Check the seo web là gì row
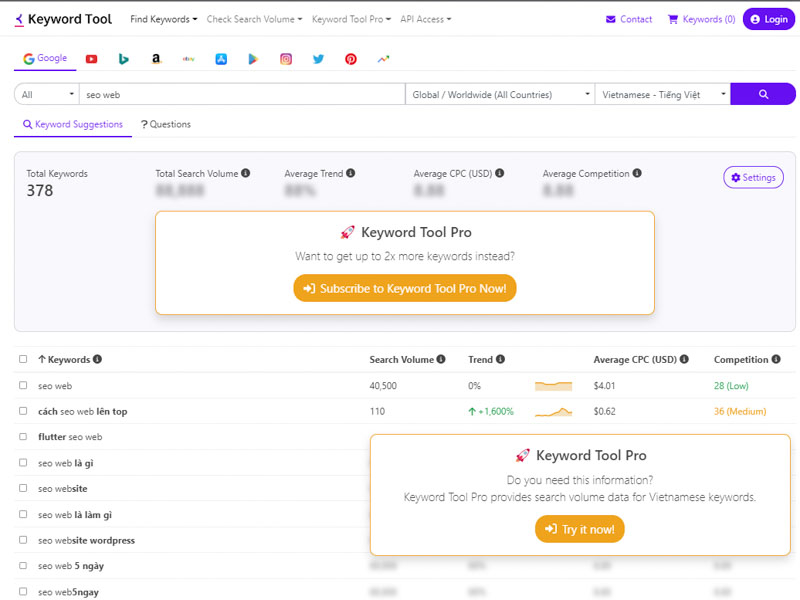This screenshot has height=600, width=800. click(x=23, y=462)
